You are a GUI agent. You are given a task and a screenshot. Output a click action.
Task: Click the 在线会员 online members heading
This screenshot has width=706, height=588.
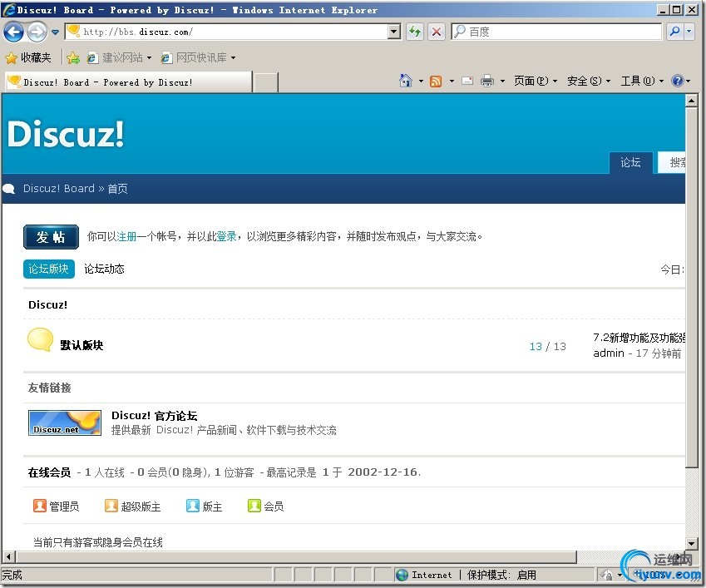[50, 472]
